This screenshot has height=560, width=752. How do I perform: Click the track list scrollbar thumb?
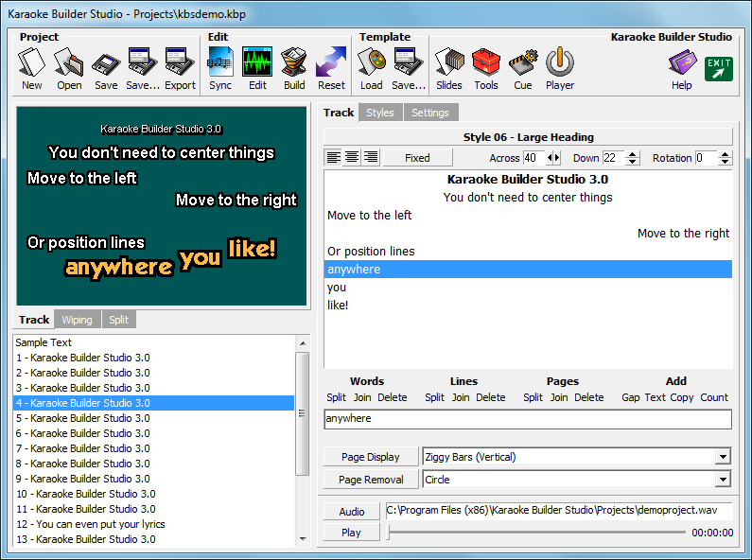[302, 413]
